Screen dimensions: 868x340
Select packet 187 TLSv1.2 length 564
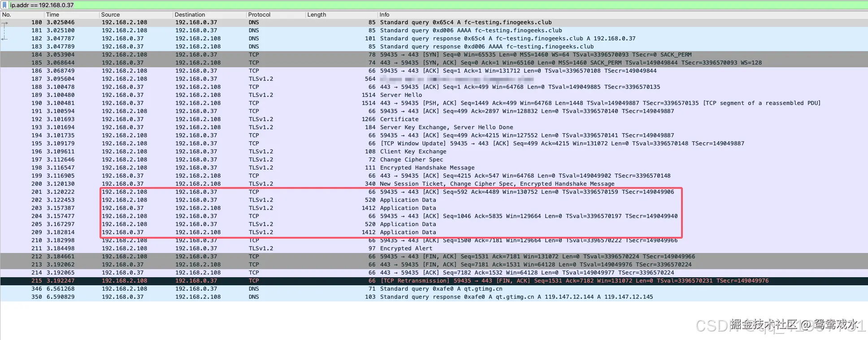[434, 79]
